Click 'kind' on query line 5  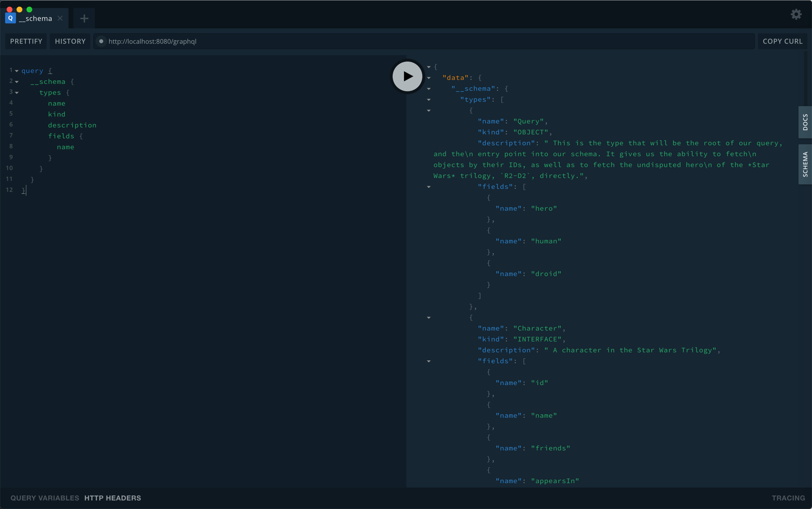(57, 114)
